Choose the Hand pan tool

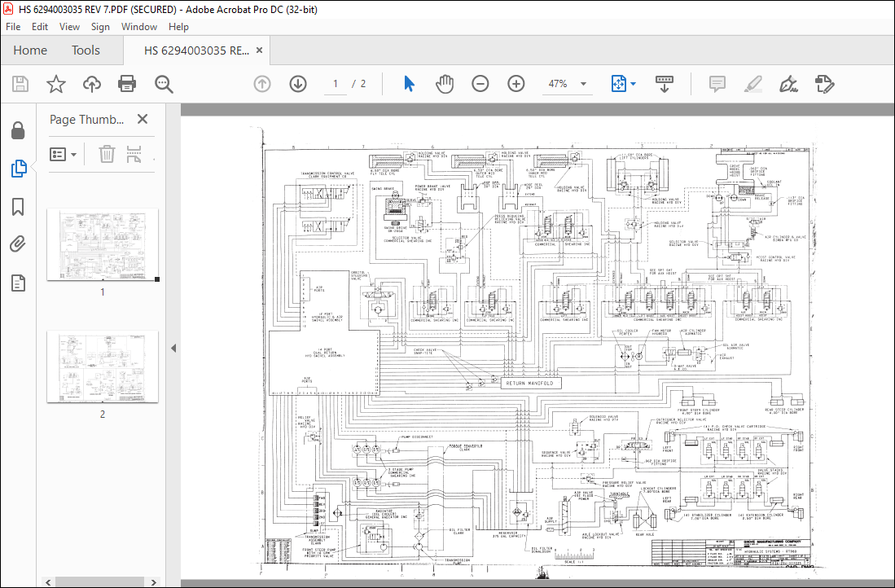[x=444, y=84]
